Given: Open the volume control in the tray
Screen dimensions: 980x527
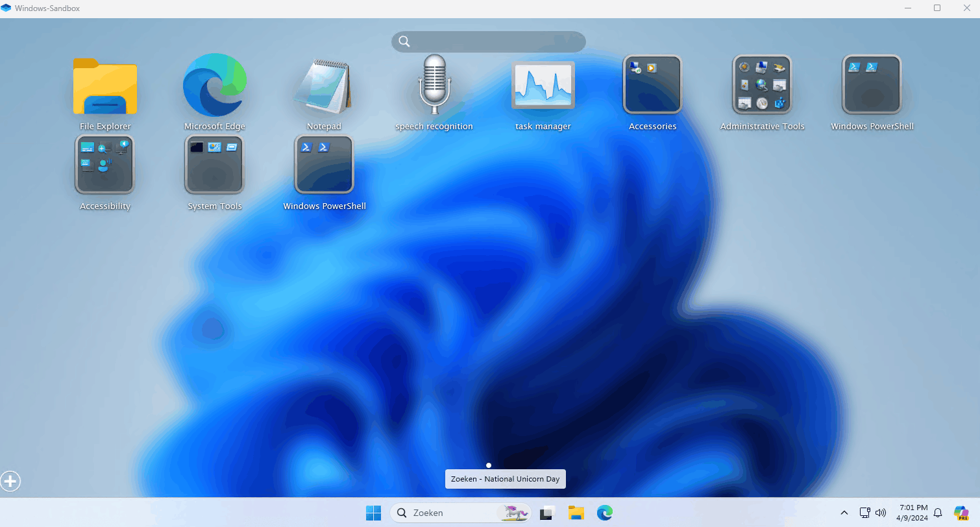Looking at the screenshot, I should pos(881,512).
